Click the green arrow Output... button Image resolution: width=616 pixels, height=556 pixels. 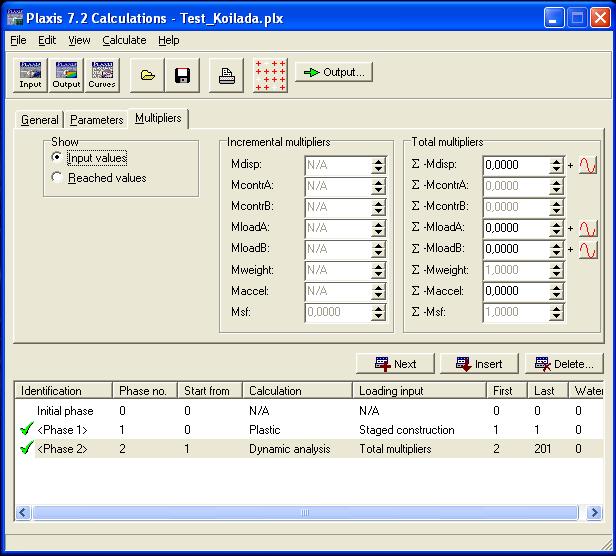(x=334, y=72)
